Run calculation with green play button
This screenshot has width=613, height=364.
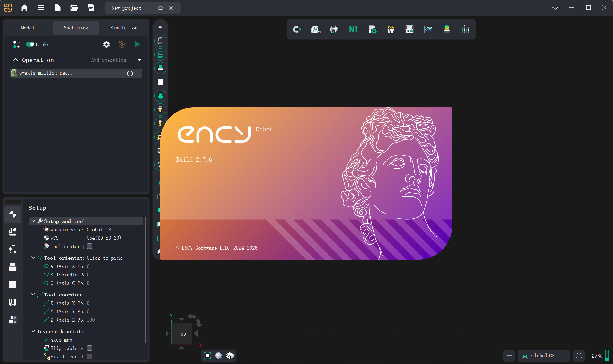(137, 44)
